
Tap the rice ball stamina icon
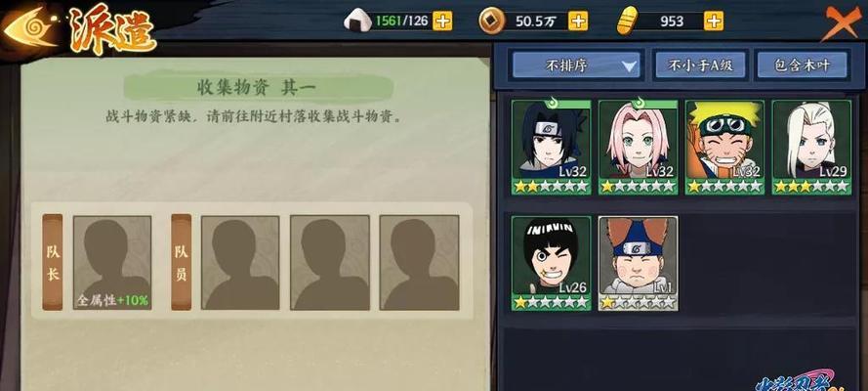(x=357, y=22)
